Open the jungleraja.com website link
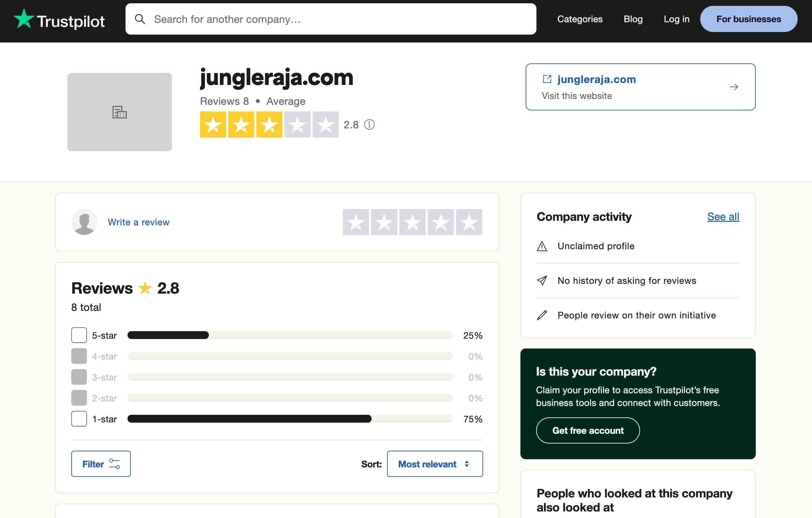The width and height of the screenshot is (812, 518). coord(597,79)
